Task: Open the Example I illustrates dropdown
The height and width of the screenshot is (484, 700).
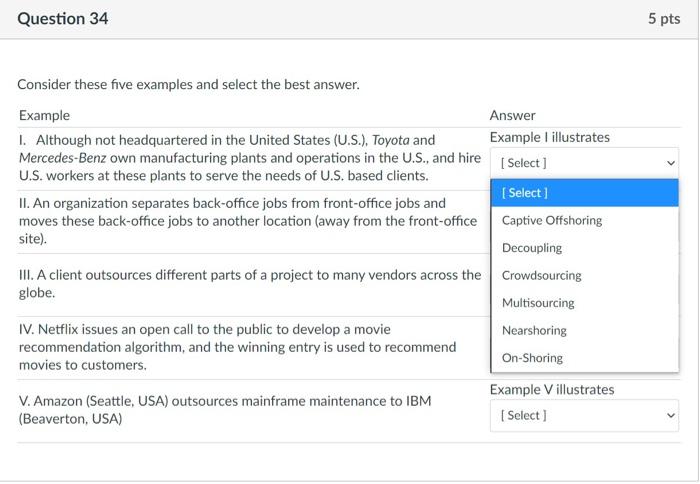Action: click(x=584, y=163)
